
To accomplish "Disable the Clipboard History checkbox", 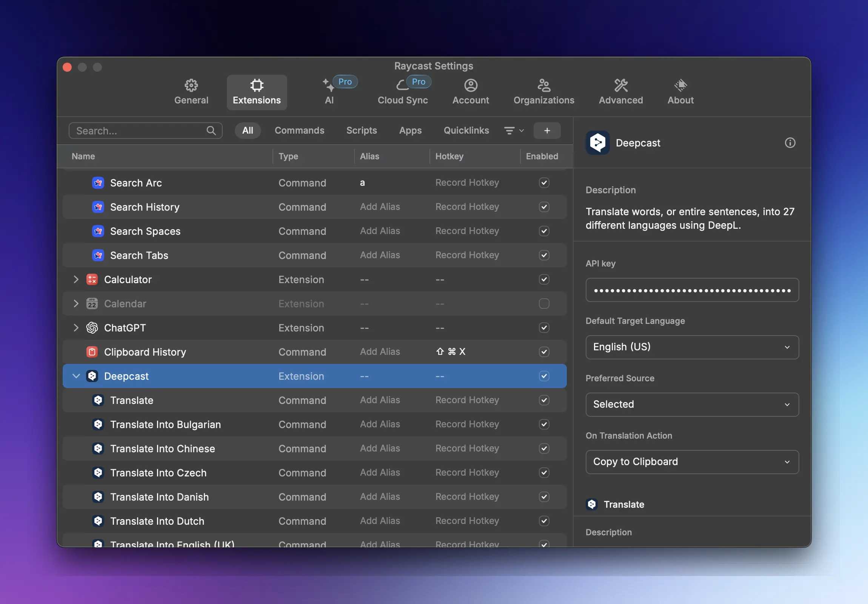I will tap(544, 352).
